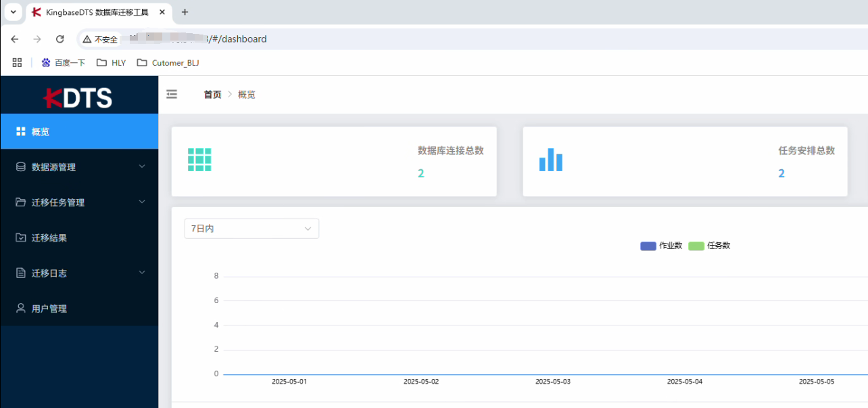Open the Cutomer_BLJ bookmark folder

point(168,62)
